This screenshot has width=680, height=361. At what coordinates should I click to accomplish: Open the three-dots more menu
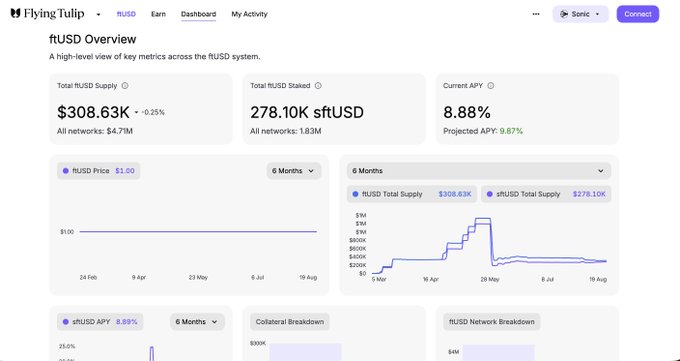pos(536,14)
